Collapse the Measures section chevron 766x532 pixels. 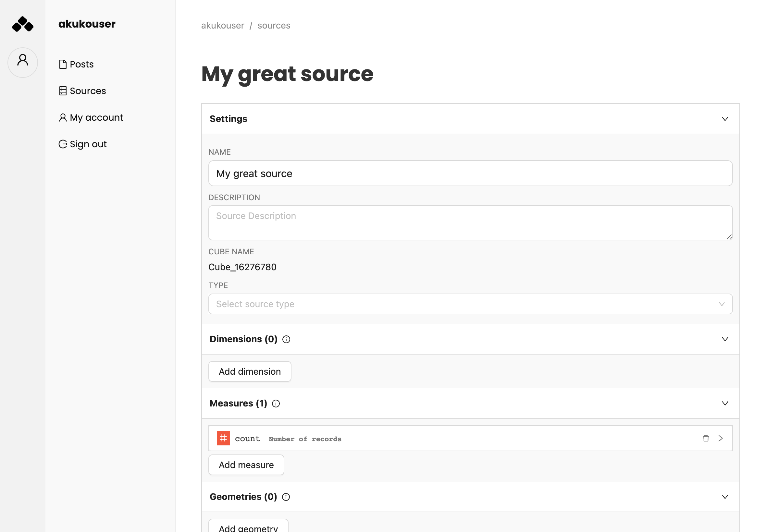[724, 403]
